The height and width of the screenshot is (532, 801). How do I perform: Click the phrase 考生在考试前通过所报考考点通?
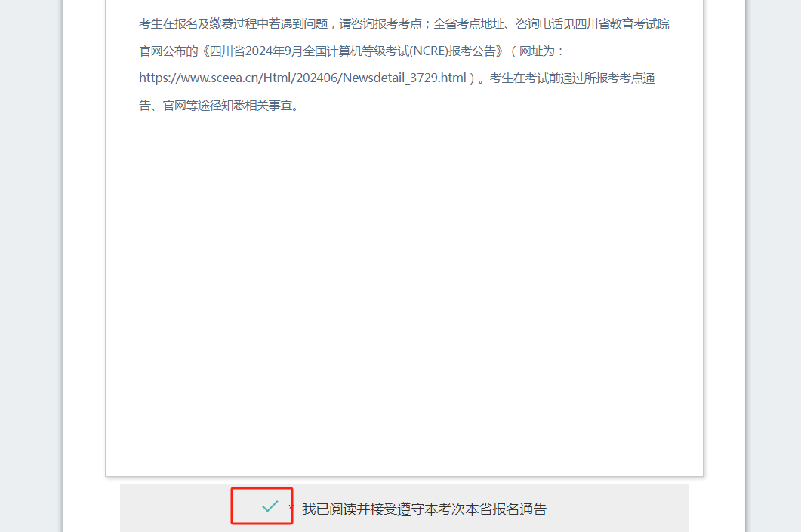pos(572,78)
